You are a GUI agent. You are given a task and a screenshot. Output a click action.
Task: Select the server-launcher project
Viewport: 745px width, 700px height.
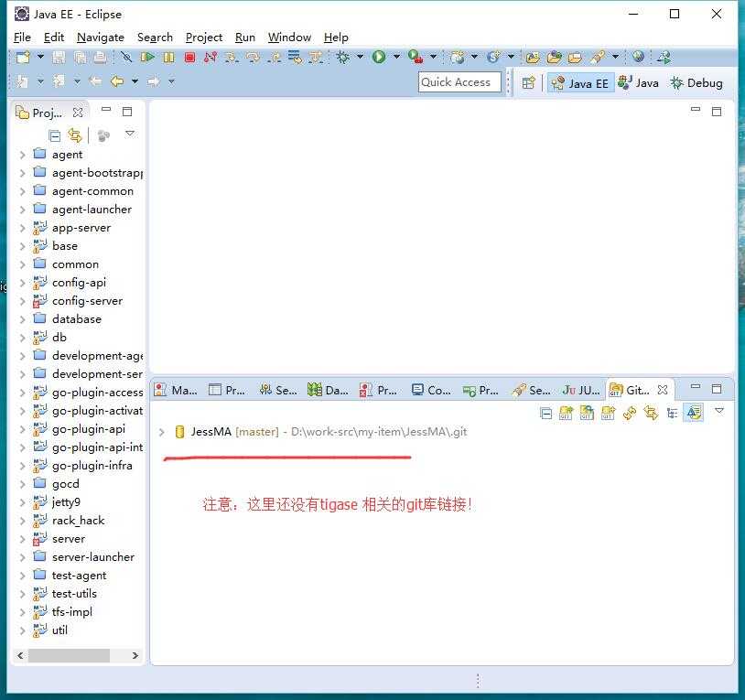point(93,557)
